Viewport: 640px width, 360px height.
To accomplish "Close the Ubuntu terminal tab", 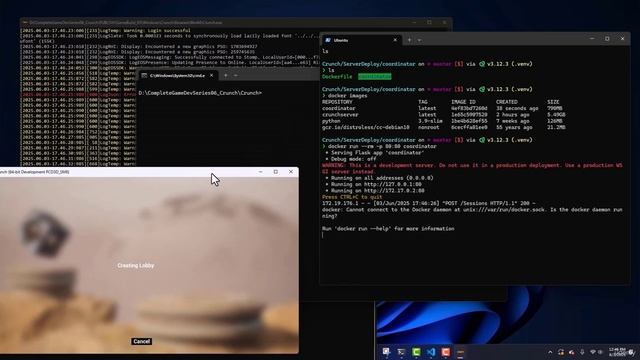I will coord(395,40).
